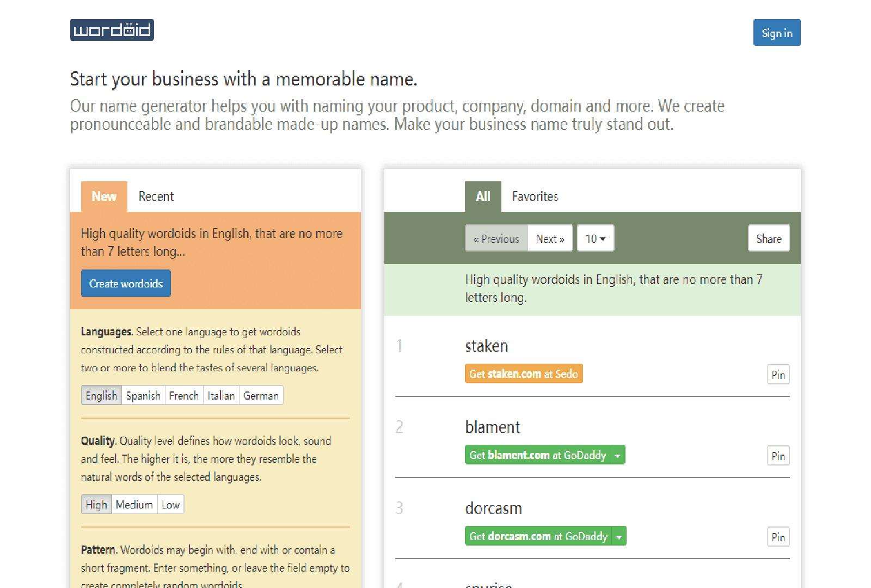Viewport: 871px width, 588px height.
Task: Enable the German language option
Action: pos(261,396)
